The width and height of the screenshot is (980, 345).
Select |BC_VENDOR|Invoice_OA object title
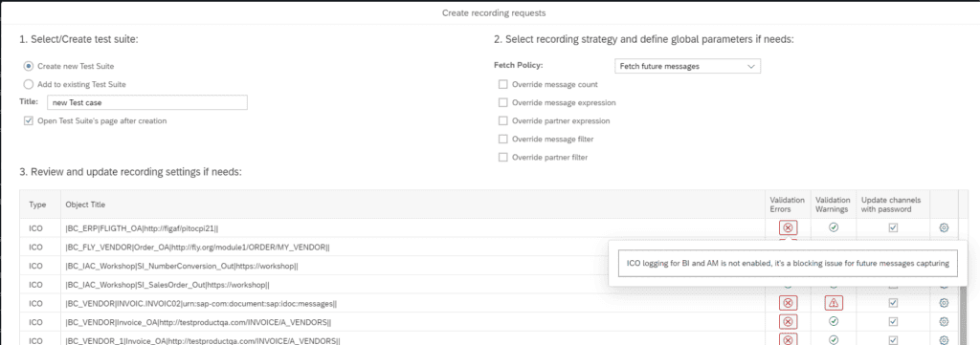198,322
